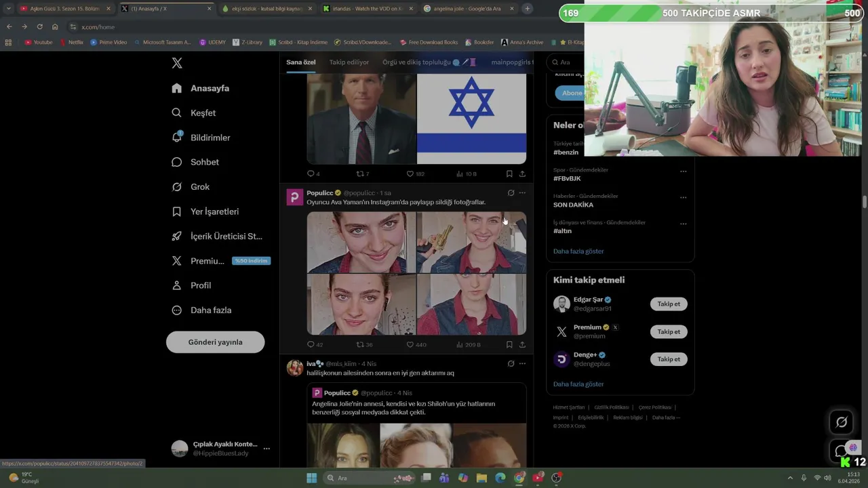Reload the page
The width and height of the screenshot is (868, 488).
tap(39, 26)
